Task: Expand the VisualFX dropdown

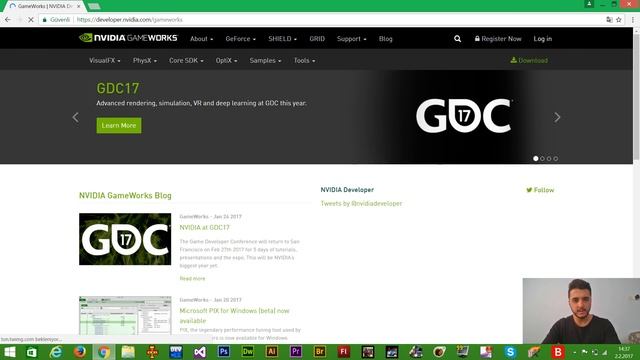Action: 104,60
